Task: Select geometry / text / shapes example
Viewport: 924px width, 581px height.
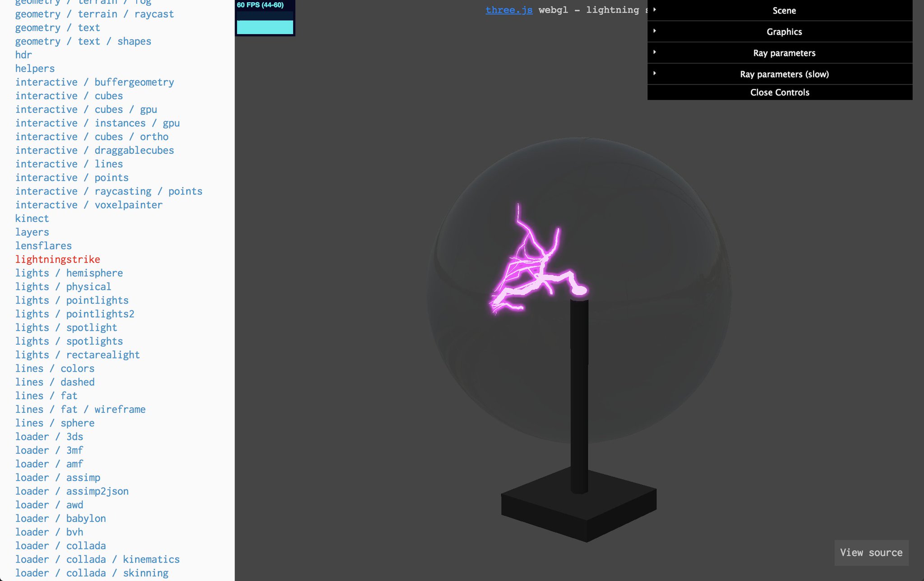Action: 83,41
